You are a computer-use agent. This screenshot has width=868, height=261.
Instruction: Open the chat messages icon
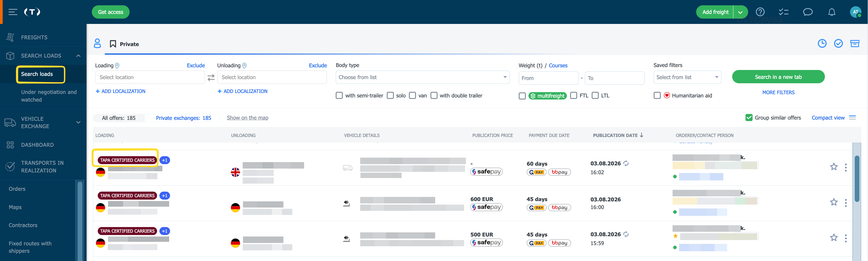pyautogui.click(x=808, y=12)
